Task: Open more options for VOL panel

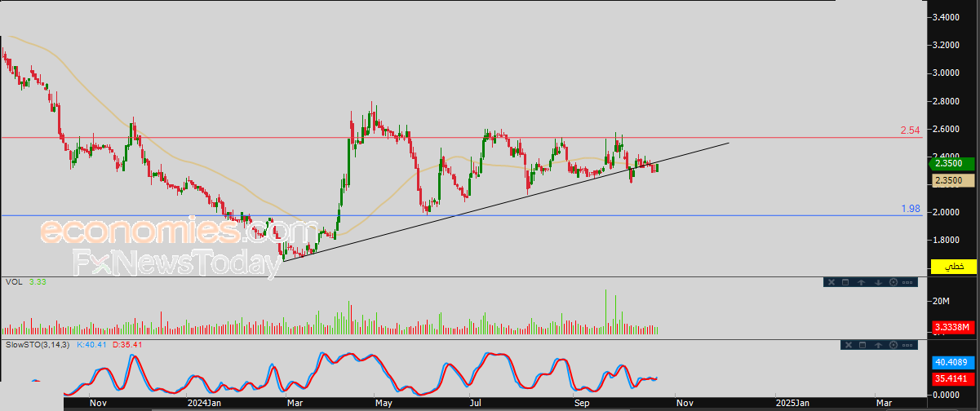Action: point(908,282)
